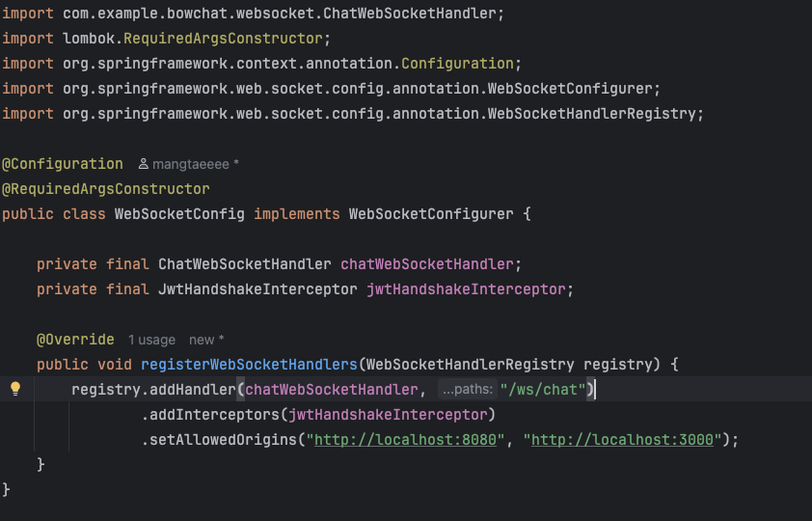Open the http://localhost:8080 link
Viewport: 812px width, 521px height.
[405, 440]
